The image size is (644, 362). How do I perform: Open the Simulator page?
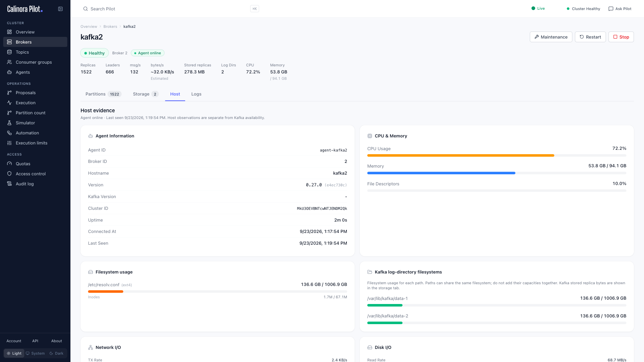point(35,123)
